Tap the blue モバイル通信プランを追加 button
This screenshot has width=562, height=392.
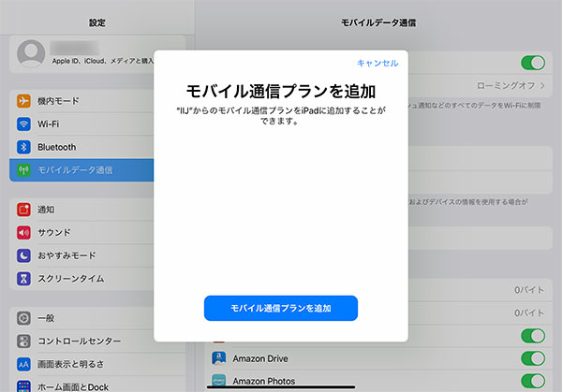tap(281, 308)
